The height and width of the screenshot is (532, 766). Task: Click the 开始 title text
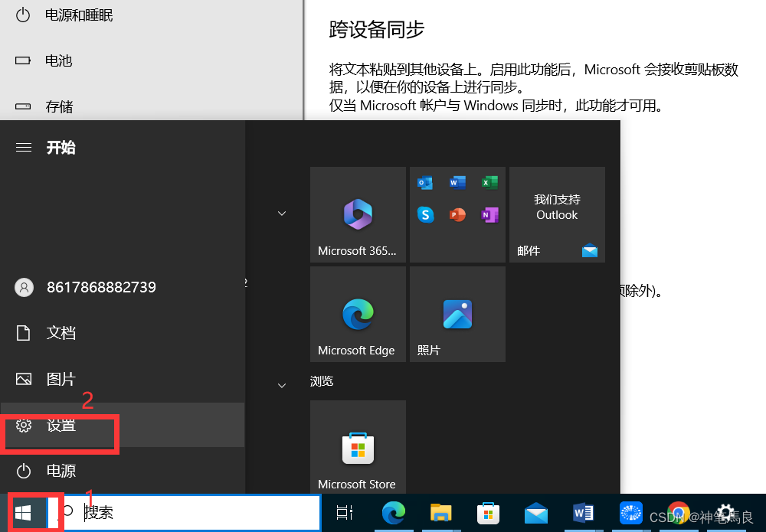[x=61, y=147]
